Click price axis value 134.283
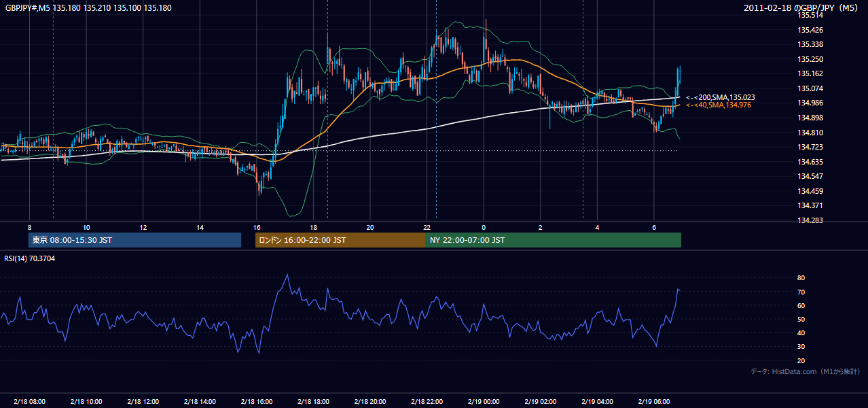 coord(810,220)
